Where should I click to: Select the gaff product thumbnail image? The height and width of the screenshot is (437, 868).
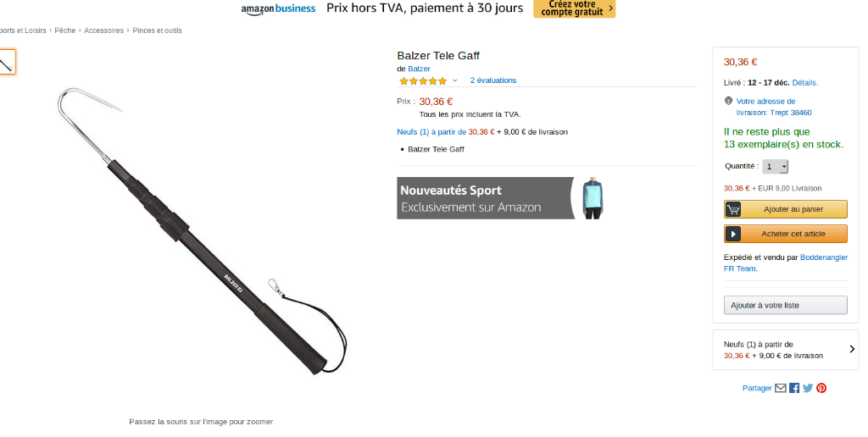pyautogui.click(x=6, y=62)
